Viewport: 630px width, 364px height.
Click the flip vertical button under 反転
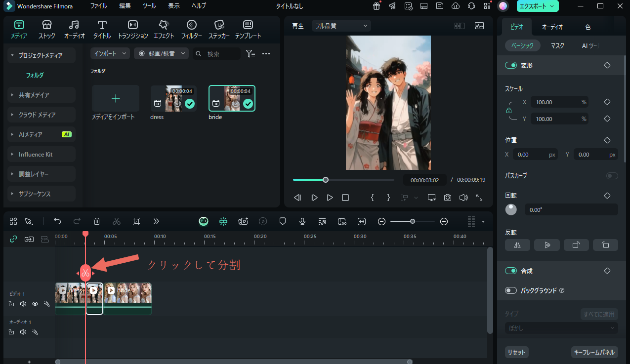tap(547, 245)
